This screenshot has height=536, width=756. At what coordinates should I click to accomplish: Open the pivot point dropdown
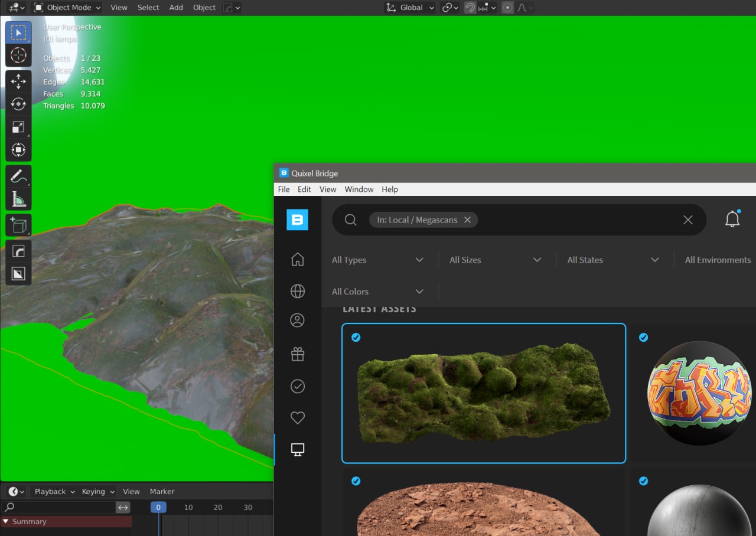click(450, 8)
